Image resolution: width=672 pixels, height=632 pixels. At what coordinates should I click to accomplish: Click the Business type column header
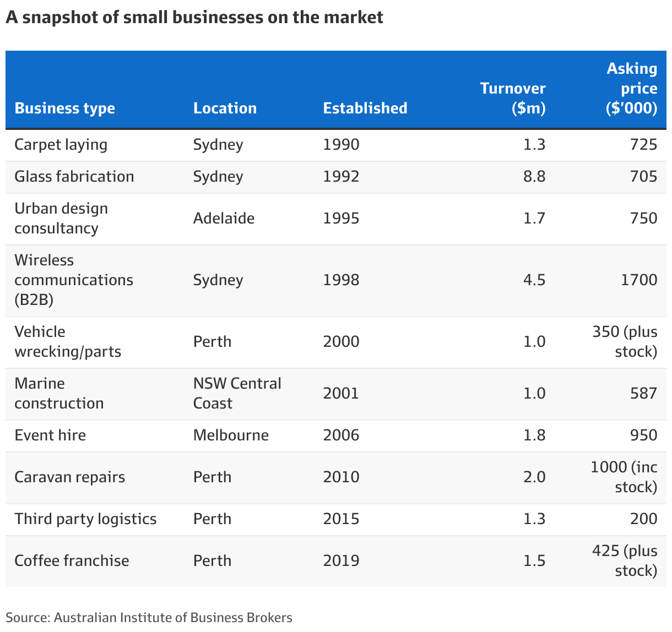tap(64, 108)
